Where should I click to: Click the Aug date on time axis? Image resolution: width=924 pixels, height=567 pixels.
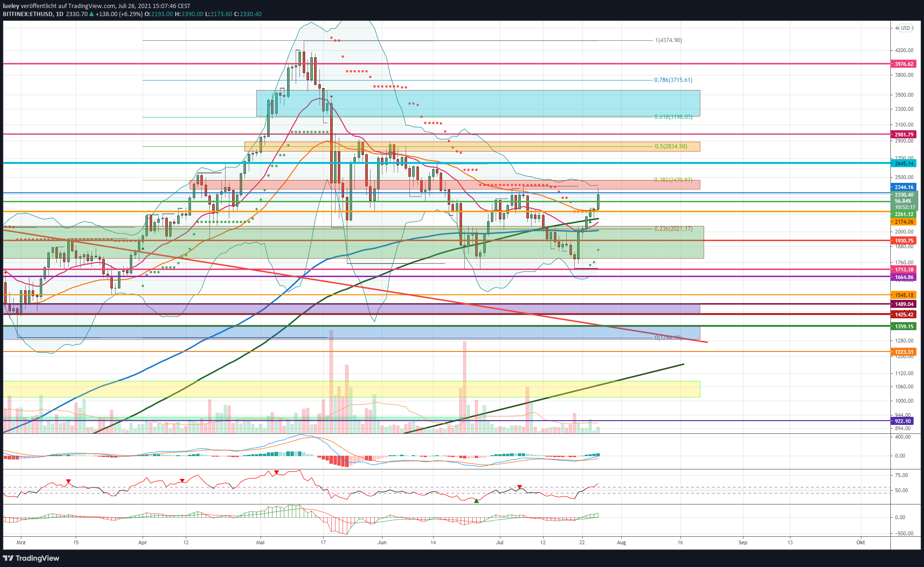click(x=621, y=542)
